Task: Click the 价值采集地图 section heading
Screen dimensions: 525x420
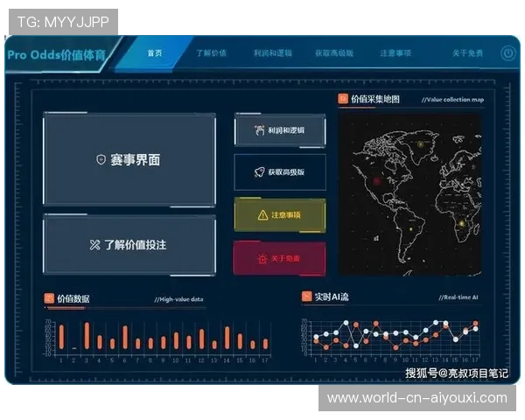Action: 375,99
